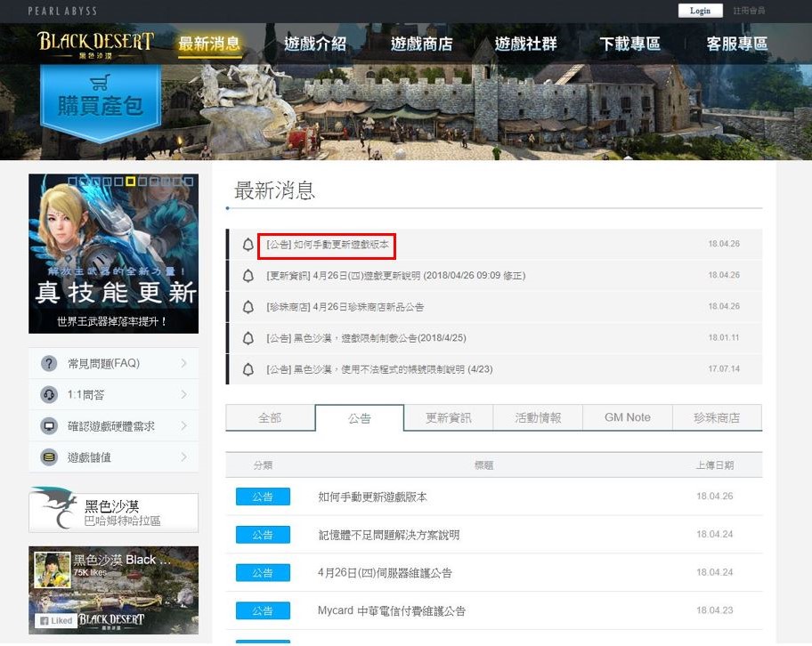
Task: Click the 遊戲儲值 sidebar link
Action: [113, 457]
